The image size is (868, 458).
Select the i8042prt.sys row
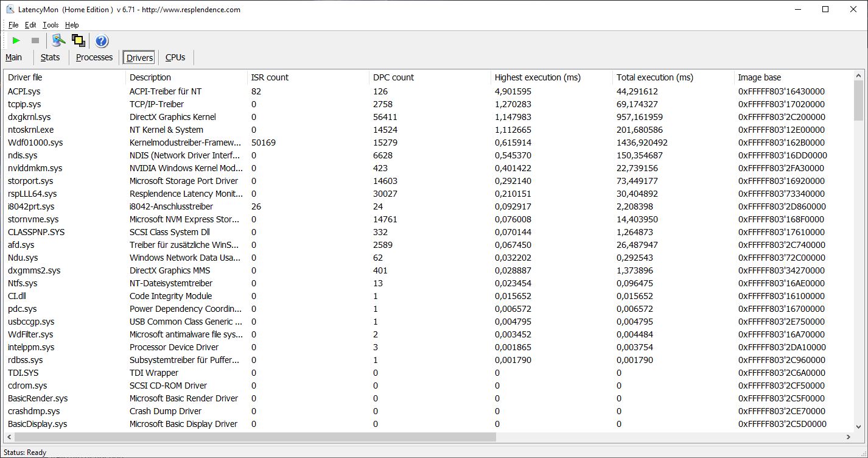pyautogui.click(x=429, y=206)
